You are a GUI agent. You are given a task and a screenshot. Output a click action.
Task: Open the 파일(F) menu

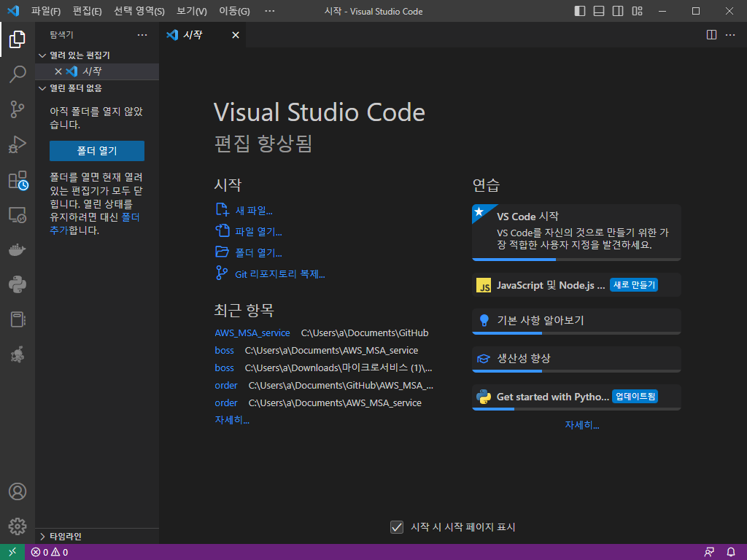46,11
